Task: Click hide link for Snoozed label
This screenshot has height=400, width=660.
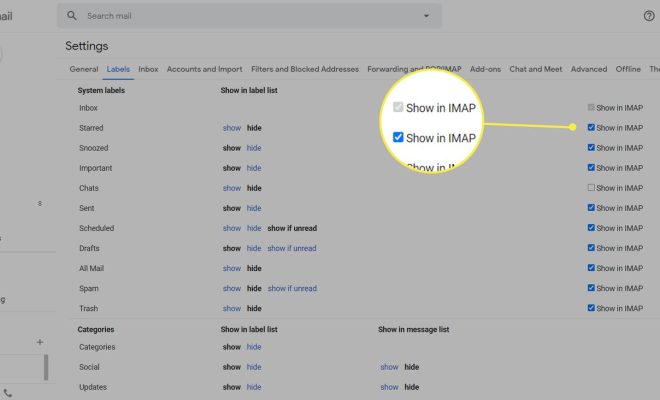Action: (254, 148)
